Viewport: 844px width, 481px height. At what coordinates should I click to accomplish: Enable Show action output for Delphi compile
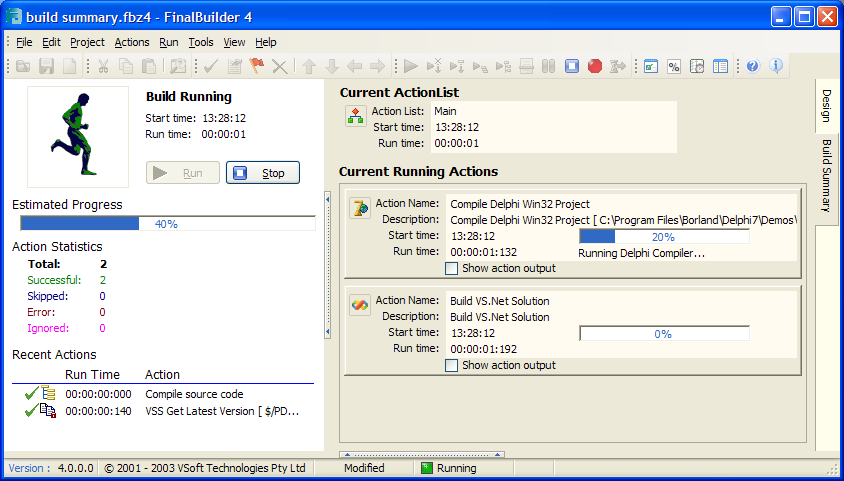tap(452, 268)
